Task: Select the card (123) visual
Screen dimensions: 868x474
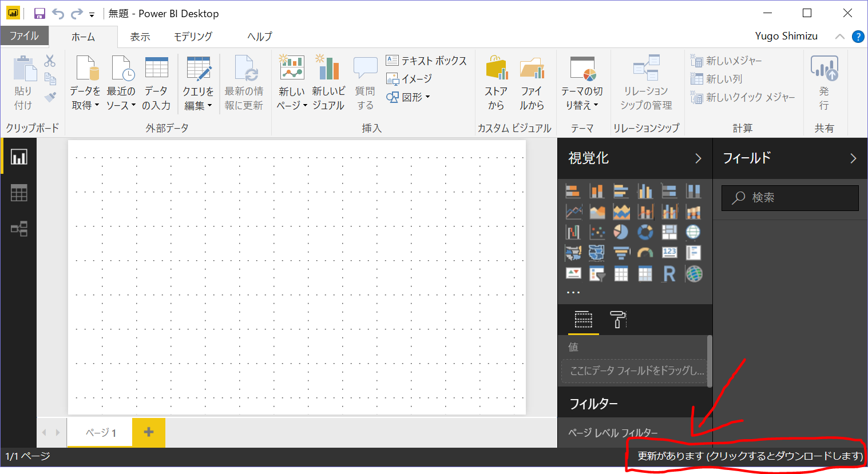Action: 669,253
